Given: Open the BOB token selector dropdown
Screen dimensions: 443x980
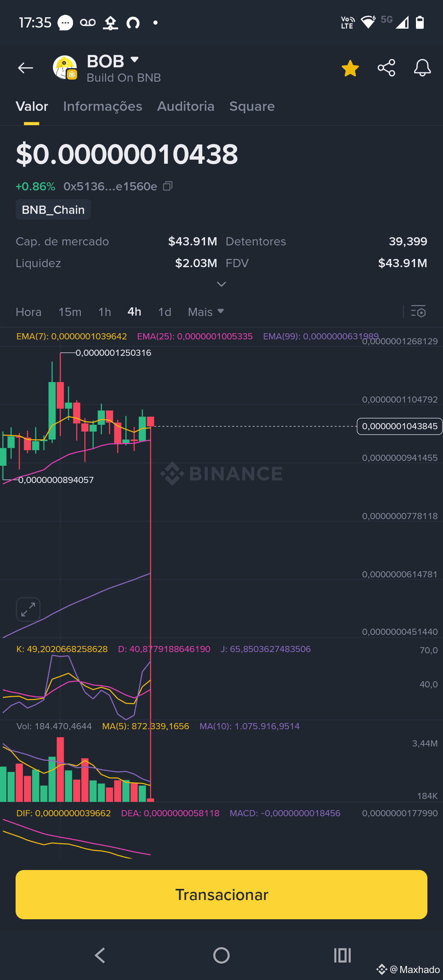Looking at the screenshot, I should [134, 60].
